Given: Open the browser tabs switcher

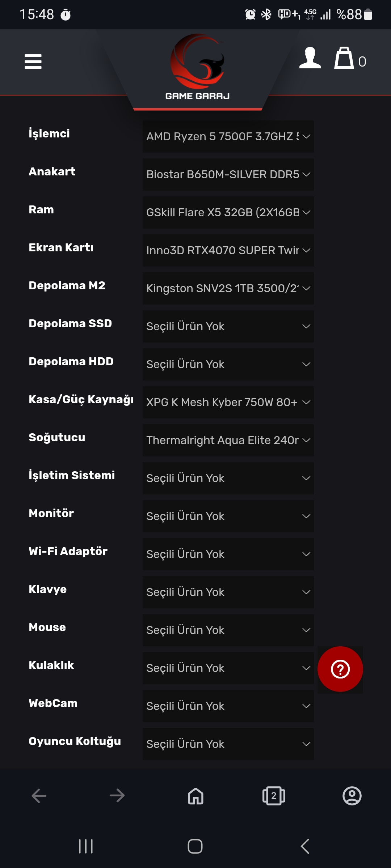Looking at the screenshot, I should coord(274,796).
